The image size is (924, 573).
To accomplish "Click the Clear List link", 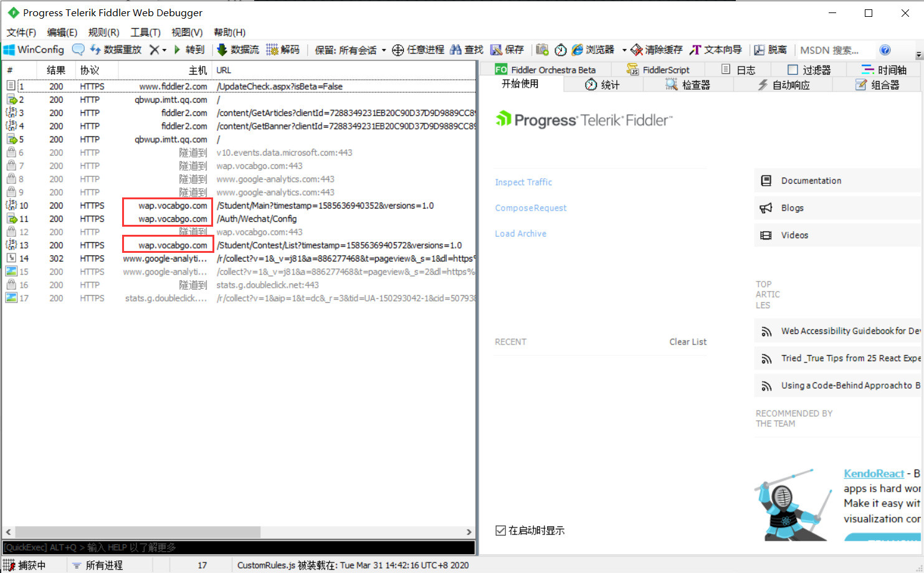I will 688,342.
